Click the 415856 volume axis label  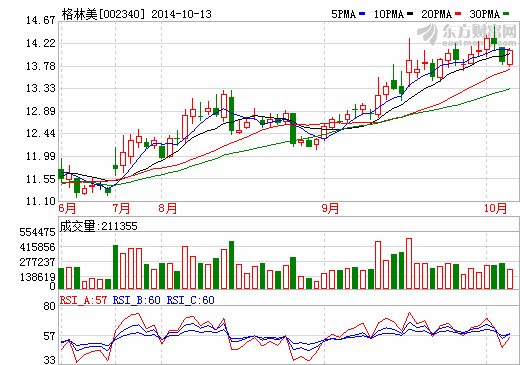[x=37, y=247]
